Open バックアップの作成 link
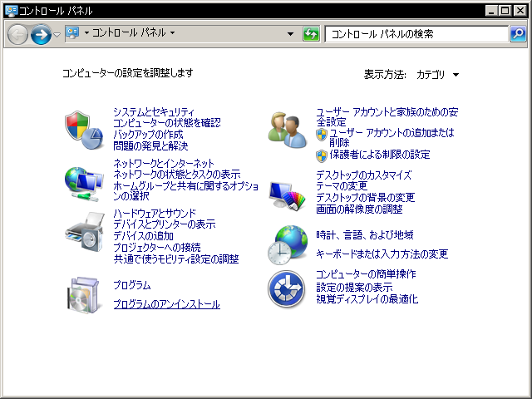The image size is (532, 399). pos(148,134)
